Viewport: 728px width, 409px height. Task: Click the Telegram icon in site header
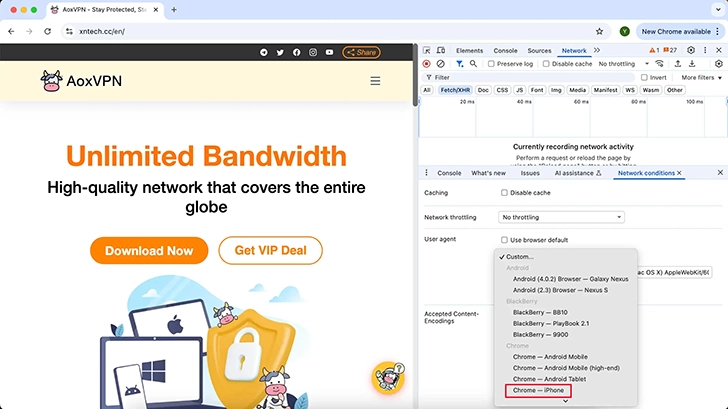pos(264,52)
